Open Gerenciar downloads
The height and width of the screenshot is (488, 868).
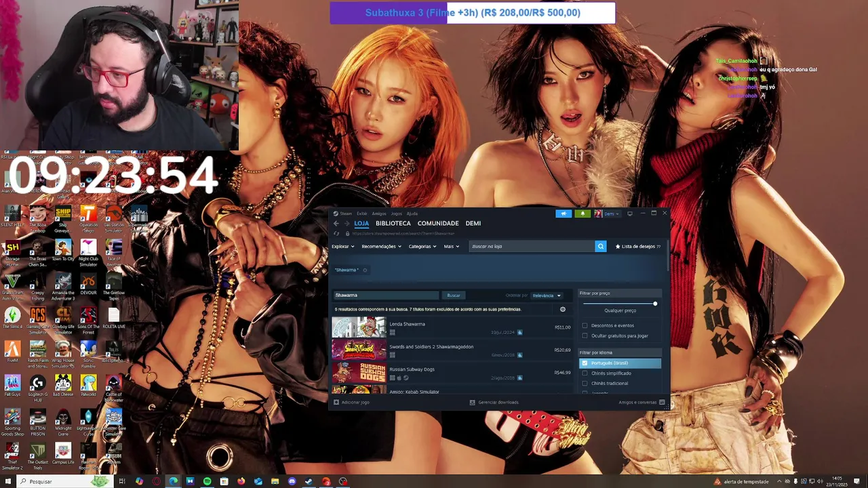point(494,403)
